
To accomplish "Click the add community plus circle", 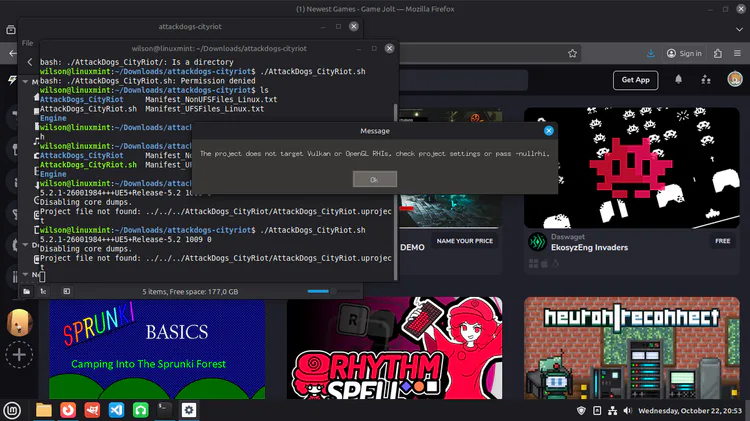I will [19, 355].
